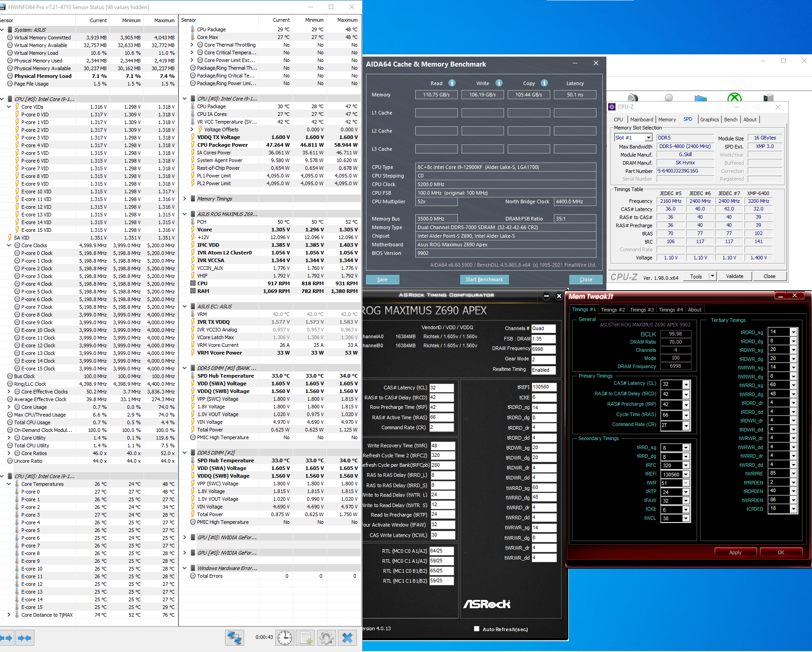Expand the Memory Timings sensor group

pyautogui.click(x=184, y=199)
